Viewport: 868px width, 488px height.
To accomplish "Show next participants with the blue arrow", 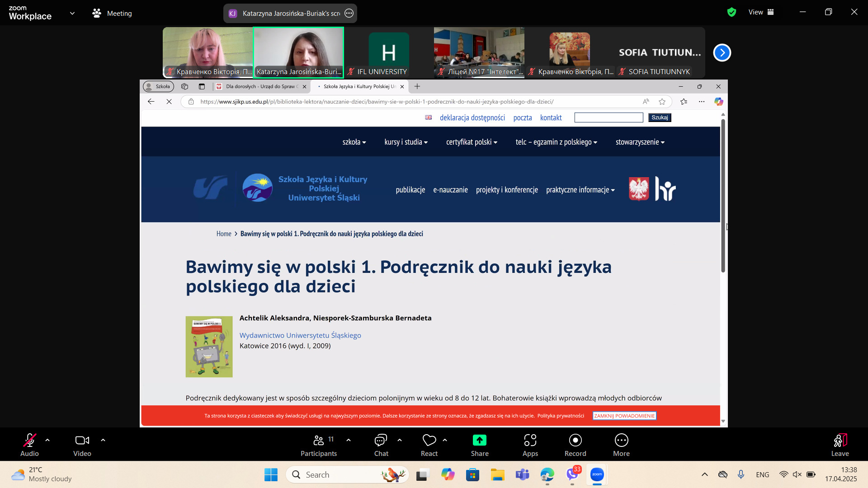I will point(722,53).
